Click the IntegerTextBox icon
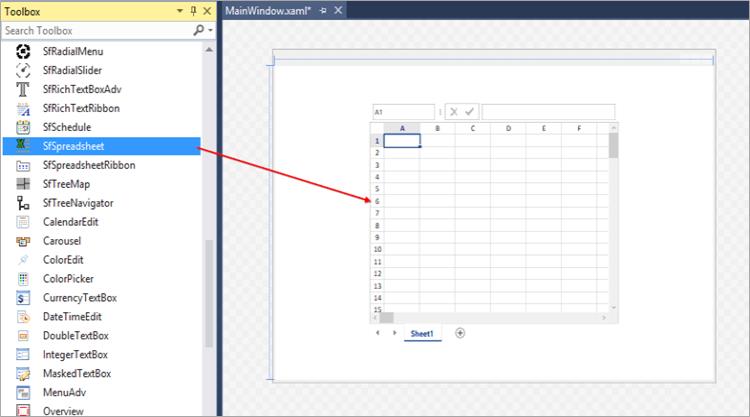Viewport: 750px width, 417px height. [x=23, y=354]
